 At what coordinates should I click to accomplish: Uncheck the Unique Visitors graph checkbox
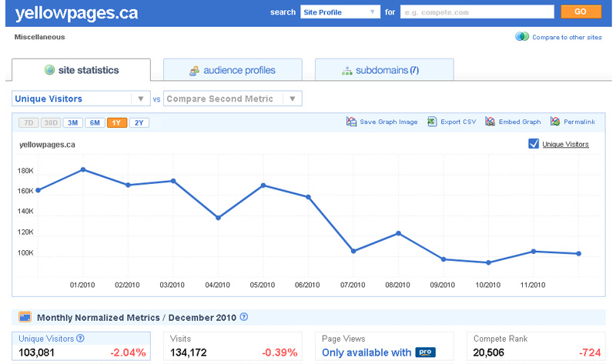point(534,144)
